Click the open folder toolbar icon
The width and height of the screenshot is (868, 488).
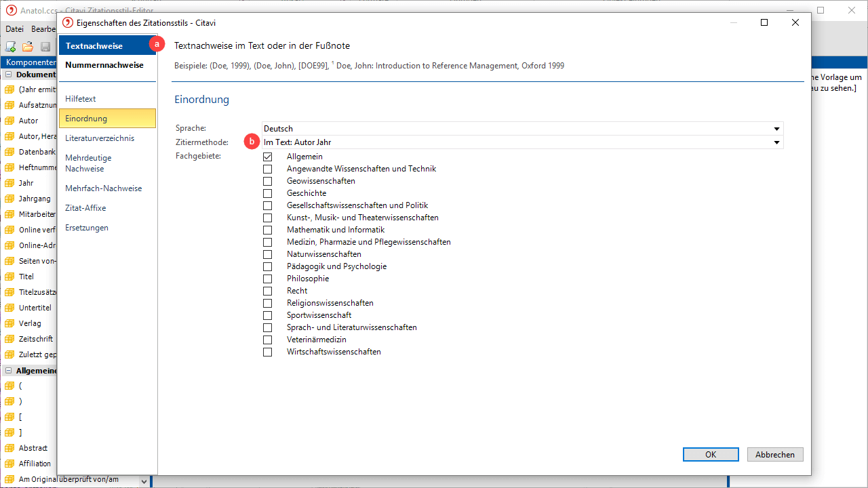click(28, 47)
